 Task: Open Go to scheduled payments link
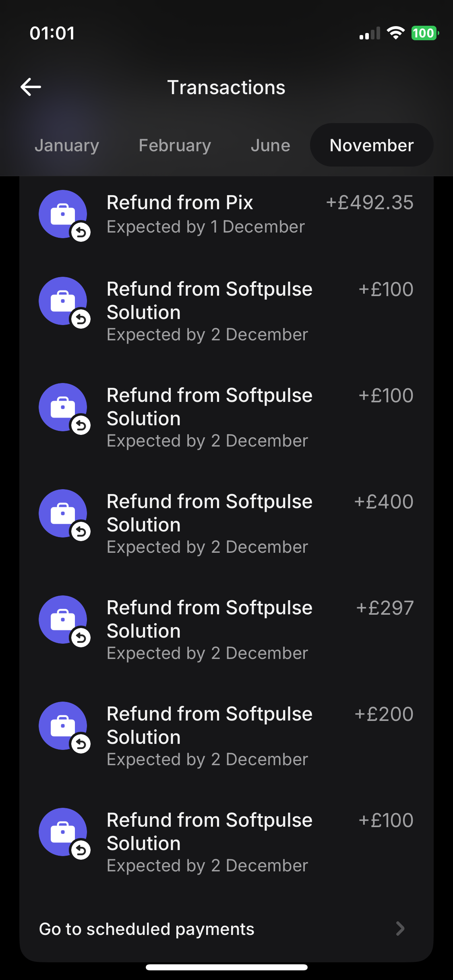pos(147,929)
